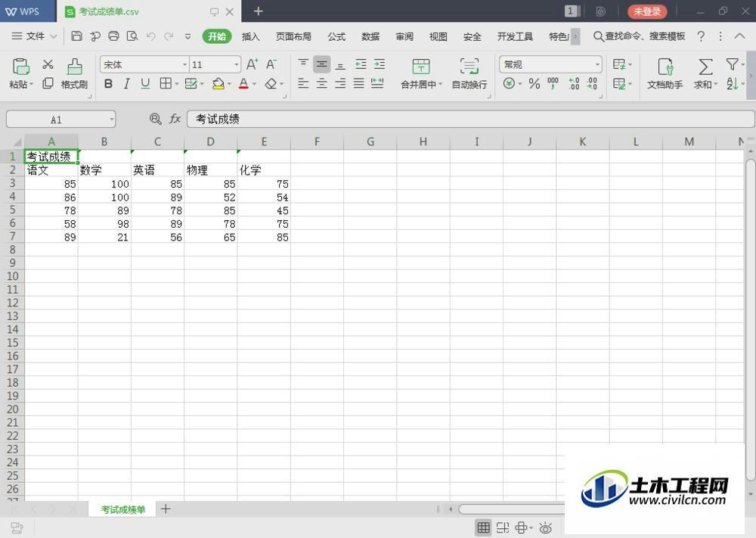Image resolution: width=756 pixels, height=538 pixels.
Task: Click the 未登录 login button
Action: 647,11
